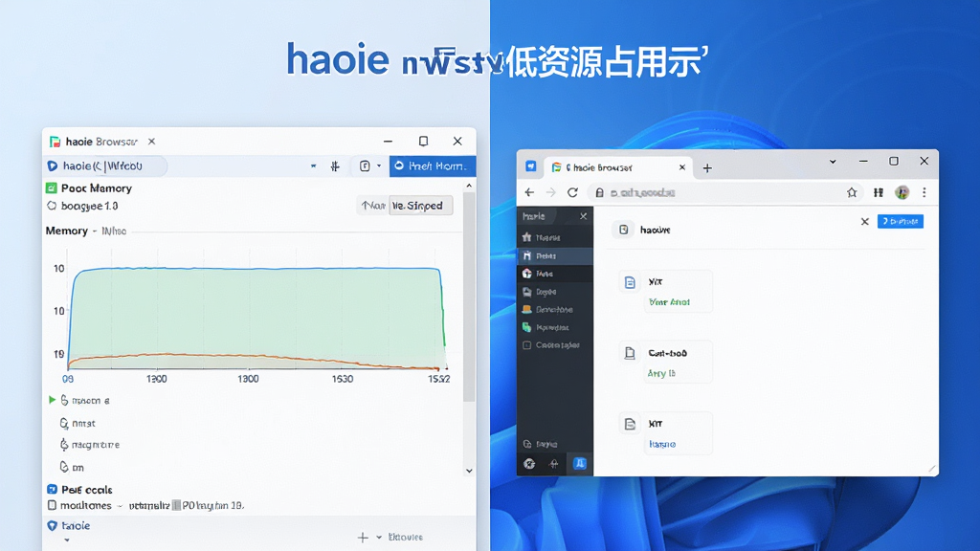Click the hash grid icon in the left toolbar
Viewport: 980px width, 551px height.
point(335,166)
